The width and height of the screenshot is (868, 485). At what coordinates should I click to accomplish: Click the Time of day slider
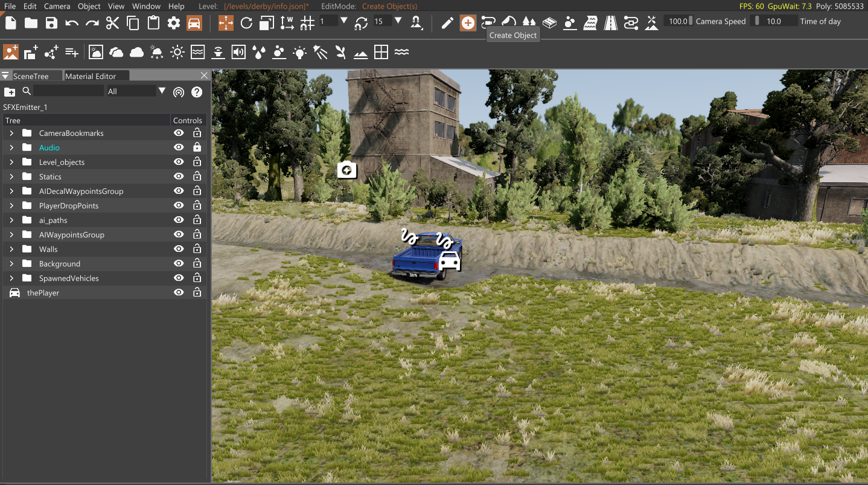click(773, 21)
